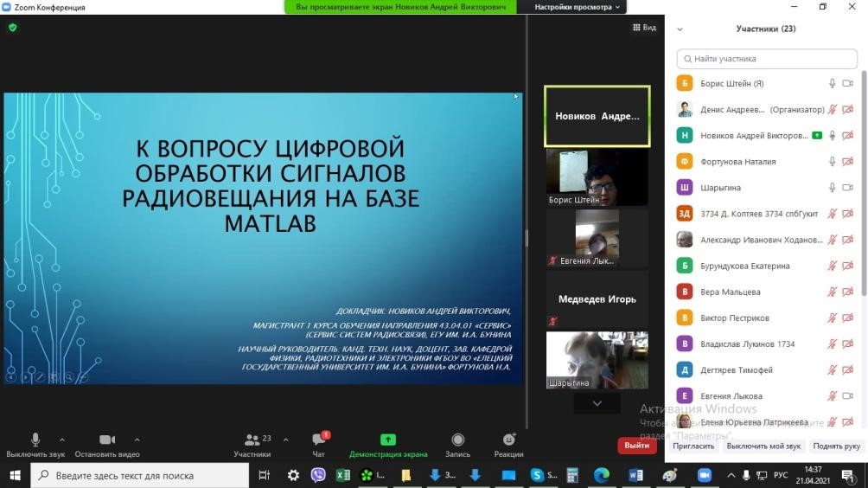Image resolution: width=868 pixels, height=488 pixels.
Task: Click camera icon in Борис Штейн (Я) row
Action: click(x=847, y=83)
